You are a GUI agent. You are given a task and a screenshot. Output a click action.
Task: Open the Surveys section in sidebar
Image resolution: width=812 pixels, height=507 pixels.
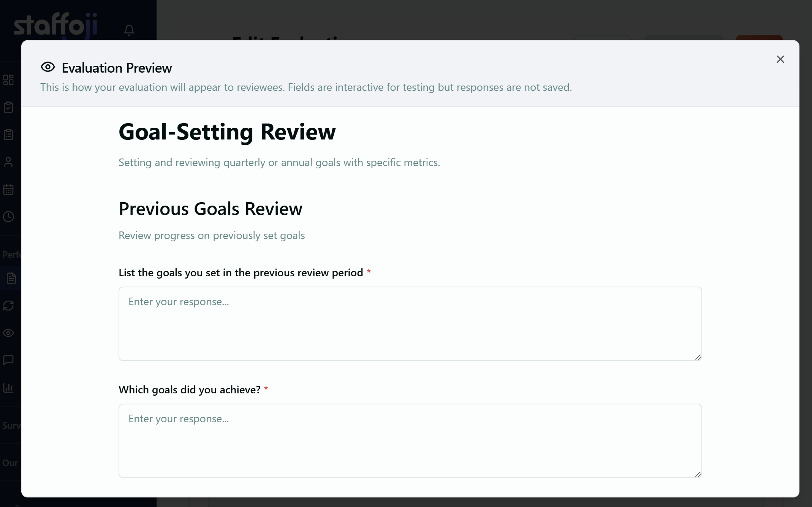click(x=11, y=426)
